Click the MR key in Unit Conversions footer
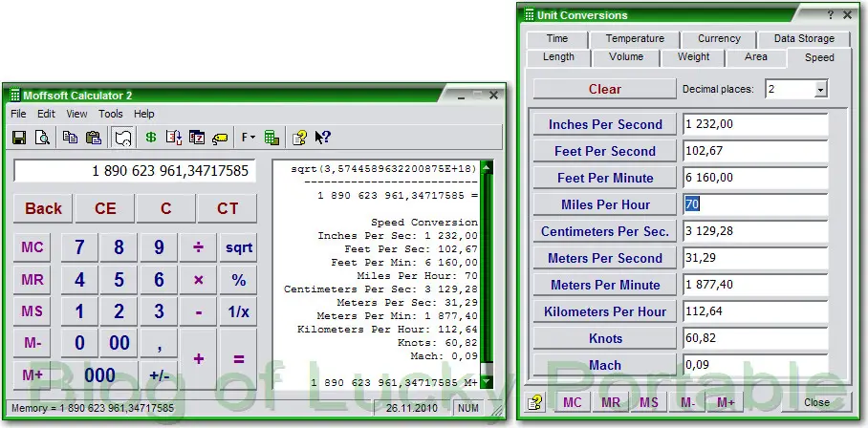Screen dimensions: 868x428 pos(611,402)
